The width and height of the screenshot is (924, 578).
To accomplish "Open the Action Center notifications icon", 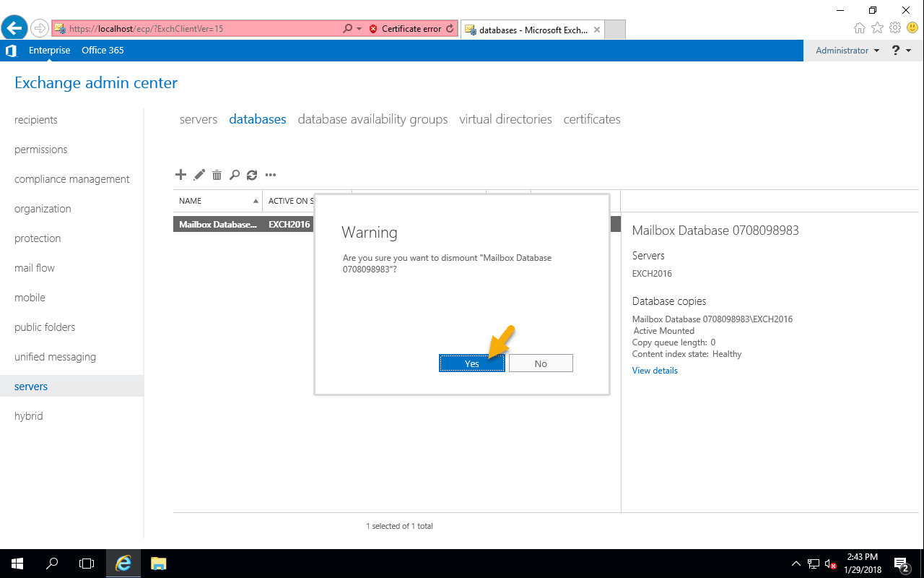I will [902, 564].
